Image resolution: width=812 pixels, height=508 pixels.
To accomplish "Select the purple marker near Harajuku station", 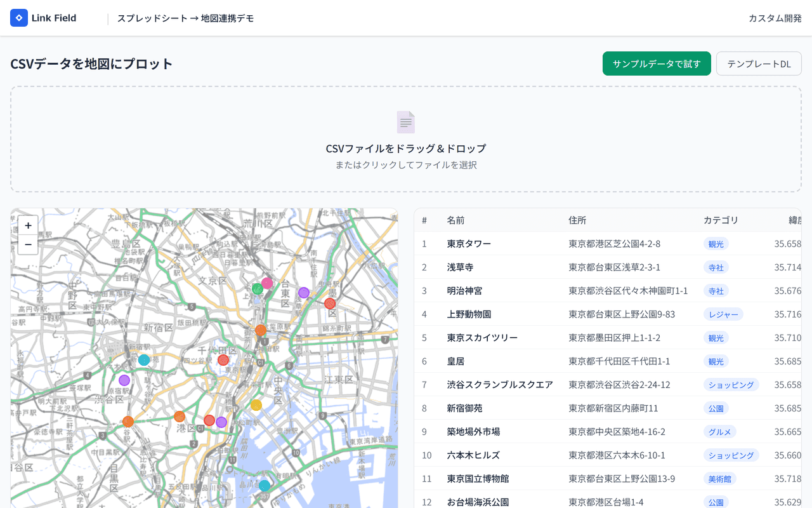I will pos(124,380).
